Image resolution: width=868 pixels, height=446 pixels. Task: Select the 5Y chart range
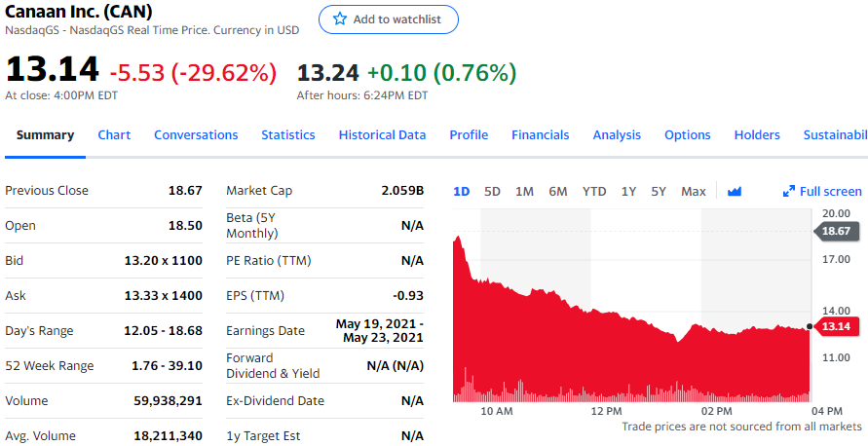pyautogui.click(x=659, y=191)
